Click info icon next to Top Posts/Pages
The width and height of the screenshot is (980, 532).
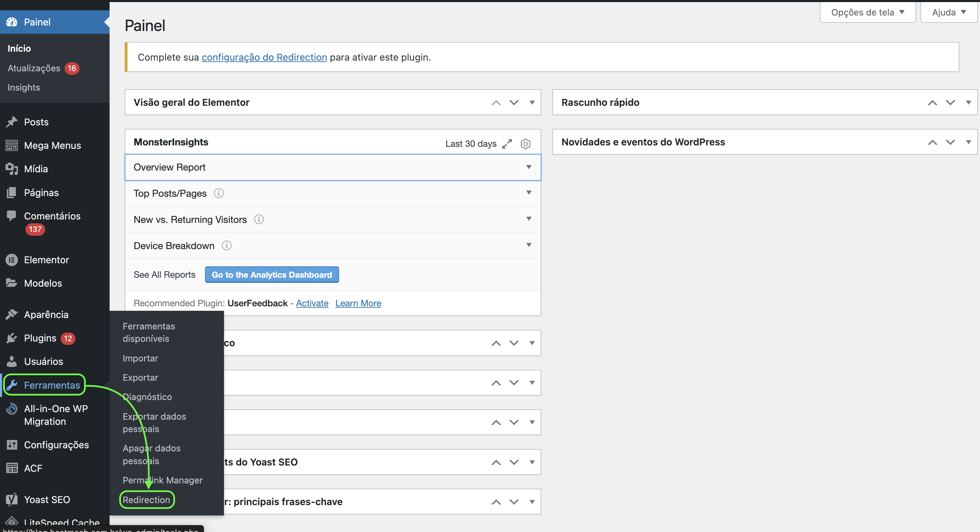219,193
